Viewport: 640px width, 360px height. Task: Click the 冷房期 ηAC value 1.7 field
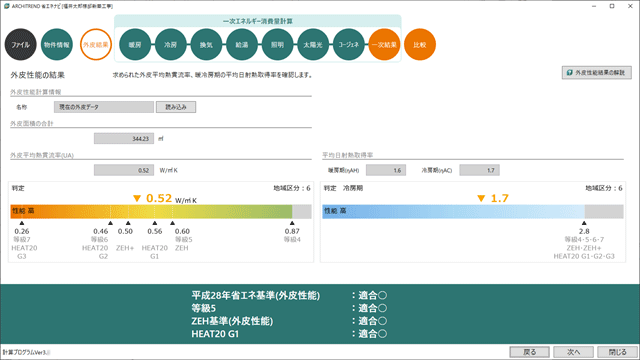479,170
